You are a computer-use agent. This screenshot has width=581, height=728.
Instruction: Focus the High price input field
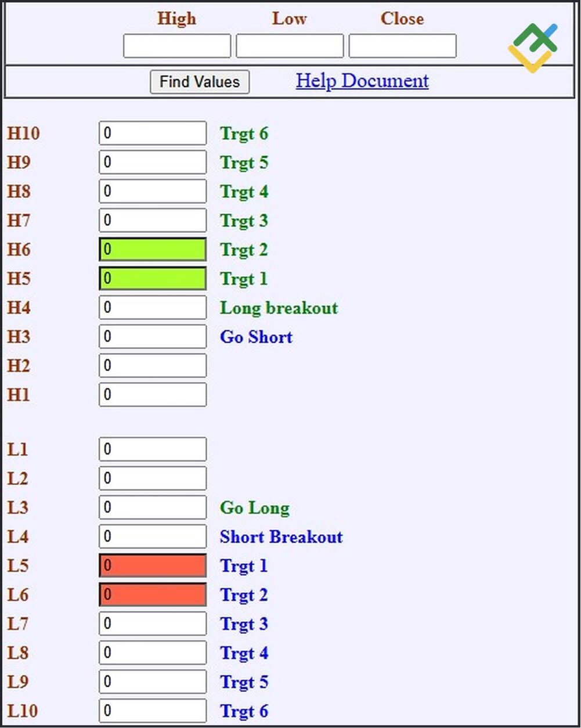click(x=177, y=46)
